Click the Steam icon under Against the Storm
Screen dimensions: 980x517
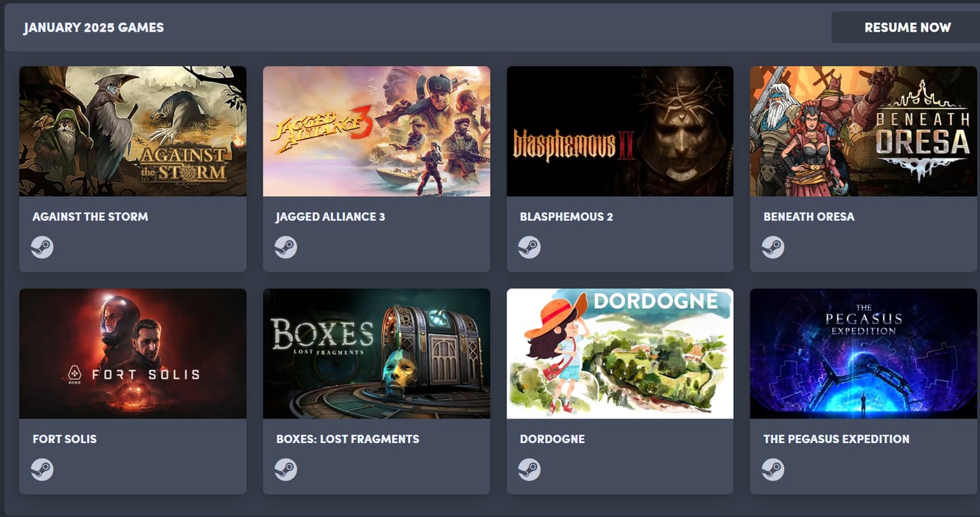click(x=42, y=248)
